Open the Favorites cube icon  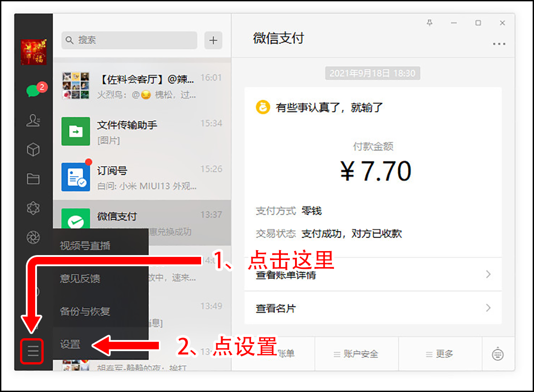tap(33, 150)
